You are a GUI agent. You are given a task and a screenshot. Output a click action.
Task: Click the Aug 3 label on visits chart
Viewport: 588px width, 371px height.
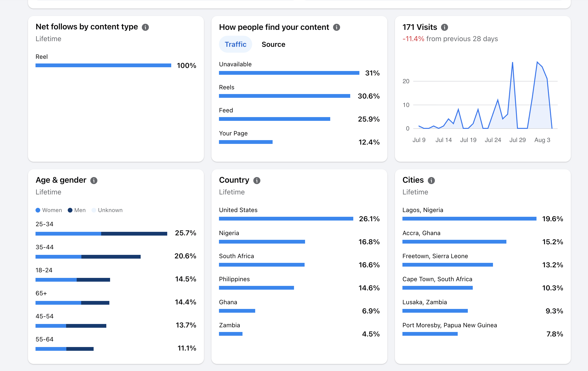click(x=542, y=140)
